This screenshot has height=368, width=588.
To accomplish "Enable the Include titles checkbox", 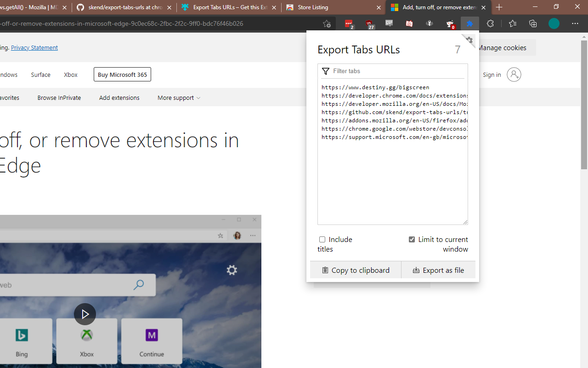I will (x=322, y=239).
